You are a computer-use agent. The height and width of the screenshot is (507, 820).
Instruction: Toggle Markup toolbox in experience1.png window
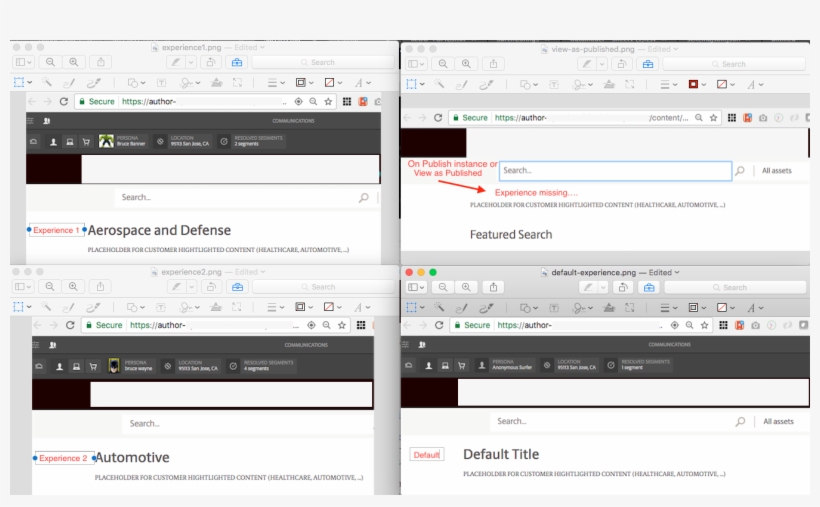click(x=237, y=62)
